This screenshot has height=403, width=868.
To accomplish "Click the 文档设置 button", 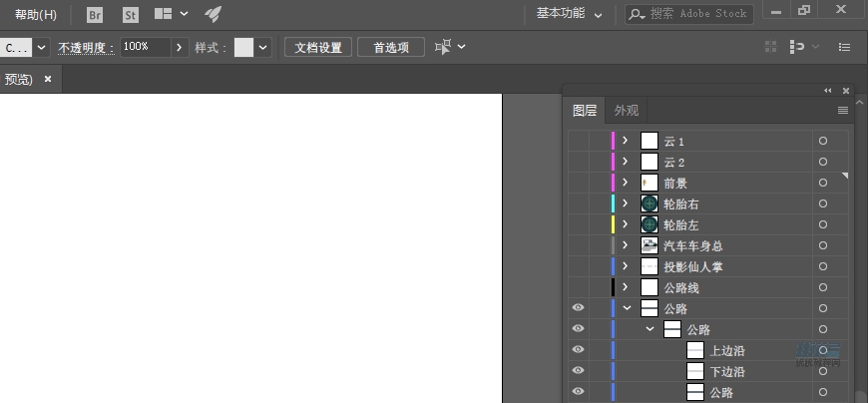I will tap(317, 47).
